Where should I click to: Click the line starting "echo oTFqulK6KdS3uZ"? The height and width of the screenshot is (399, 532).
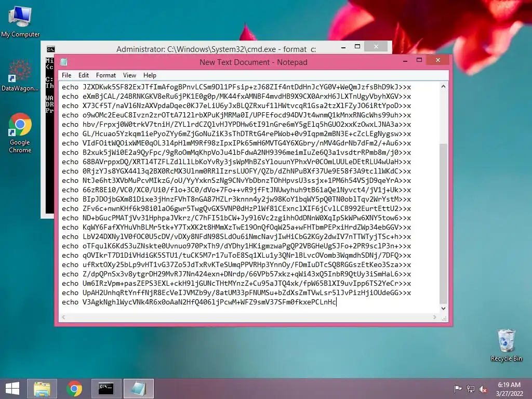coord(236,246)
